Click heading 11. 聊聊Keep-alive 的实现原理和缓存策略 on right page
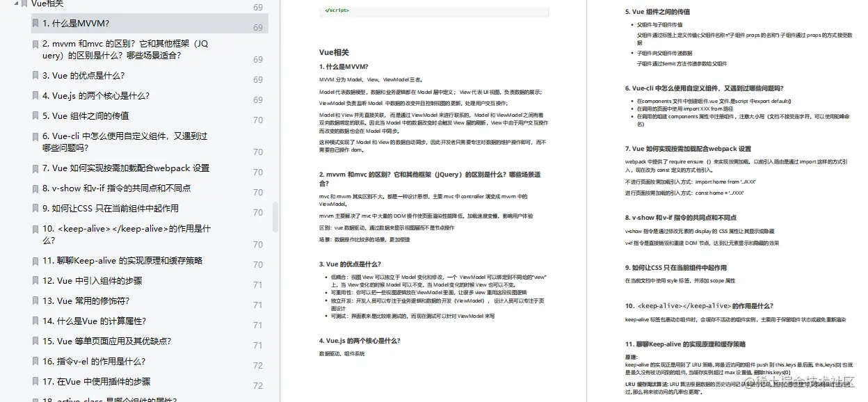The height and width of the screenshot is (402, 868). (x=685, y=344)
